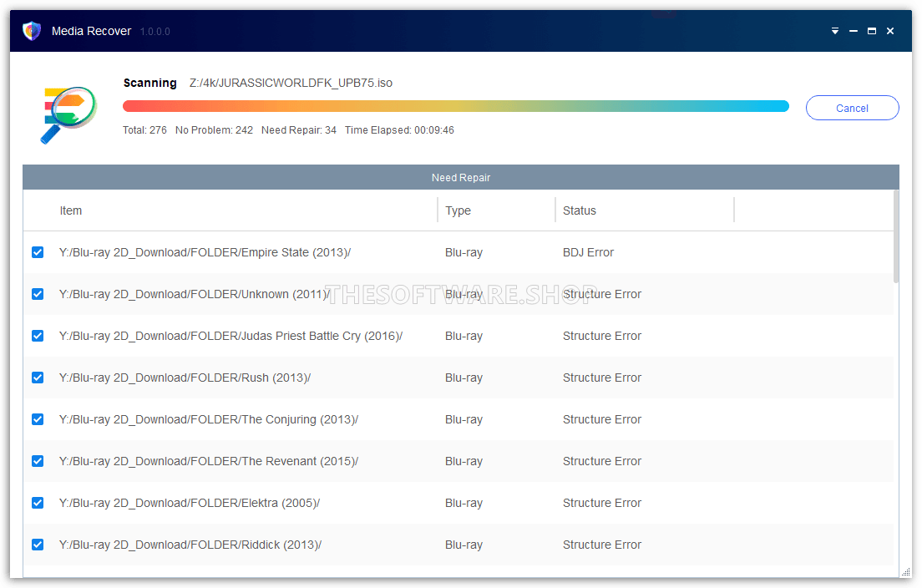Click the Scanning label

click(x=150, y=83)
